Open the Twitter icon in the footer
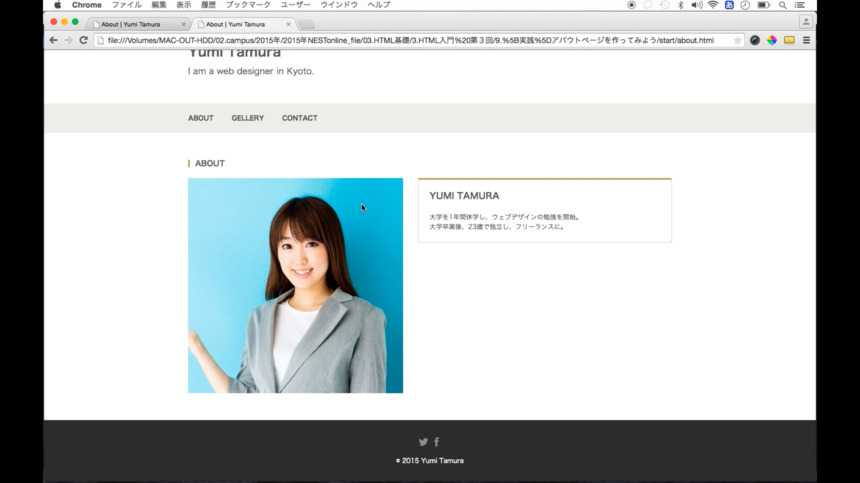This screenshot has width=860, height=483. 423,442
